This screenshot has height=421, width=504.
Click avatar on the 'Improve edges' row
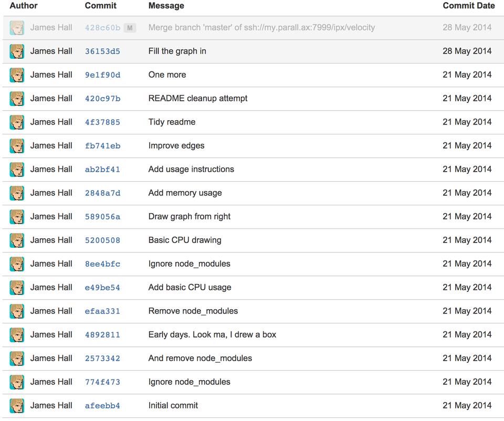pyautogui.click(x=17, y=146)
